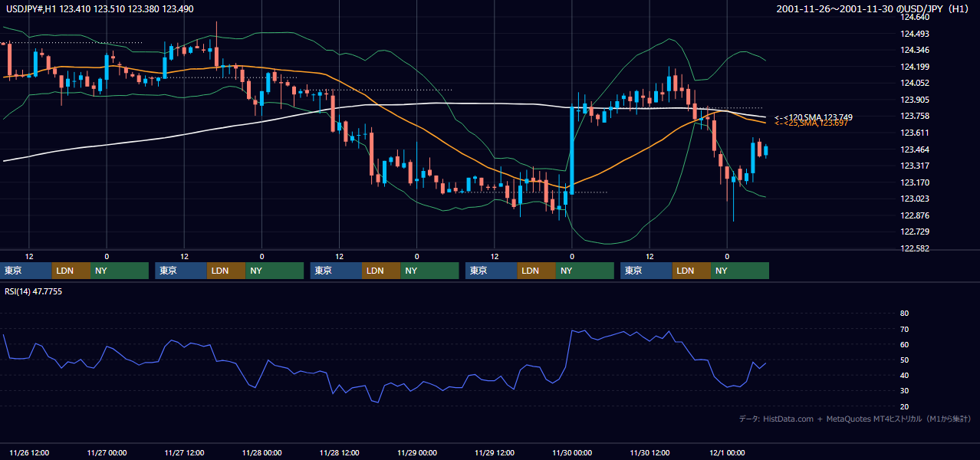The image size is (980, 460).
Task: Click price axis value 123.317
Action: [914, 166]
